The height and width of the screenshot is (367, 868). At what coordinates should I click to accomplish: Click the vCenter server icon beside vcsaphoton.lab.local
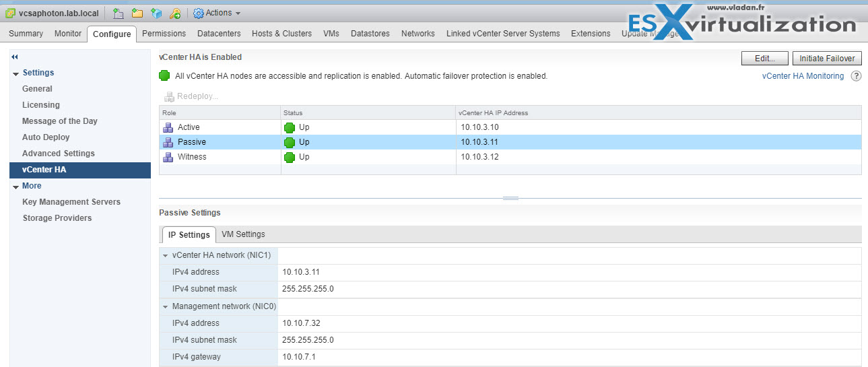coord(11,13)
